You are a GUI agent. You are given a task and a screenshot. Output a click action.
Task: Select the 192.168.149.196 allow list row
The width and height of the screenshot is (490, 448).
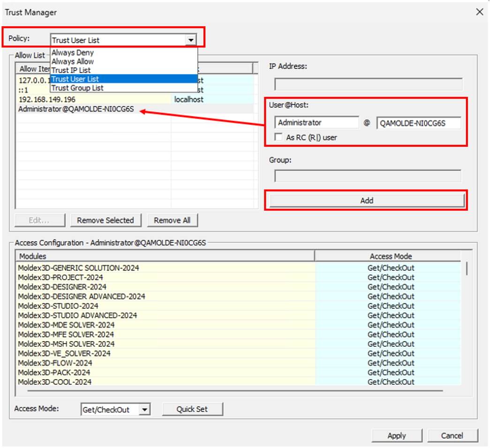point(135,99)
